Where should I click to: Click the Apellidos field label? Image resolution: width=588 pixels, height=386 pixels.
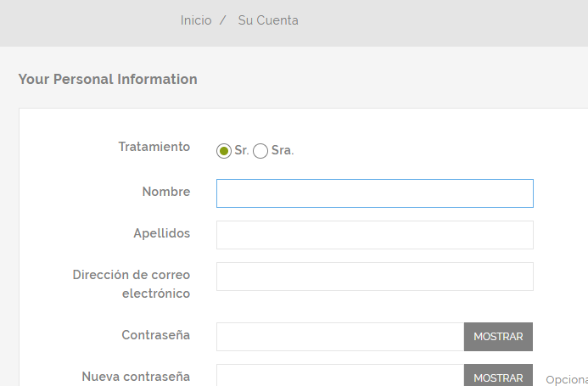pos(162,233)
